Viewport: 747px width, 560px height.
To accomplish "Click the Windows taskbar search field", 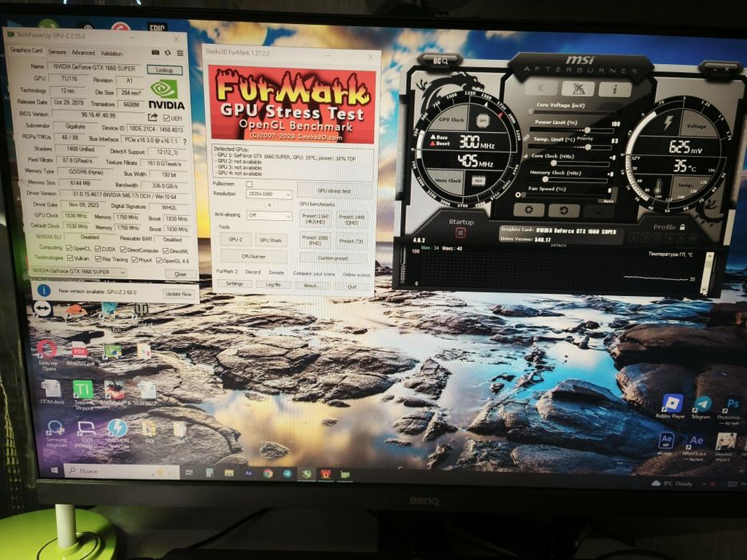I will (x=121, y=471).
